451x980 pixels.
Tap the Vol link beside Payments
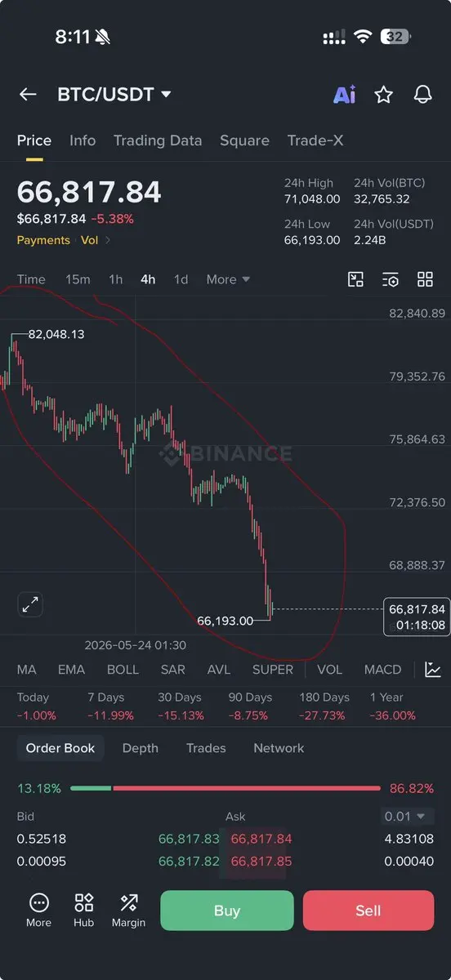(x=89, y=240)
